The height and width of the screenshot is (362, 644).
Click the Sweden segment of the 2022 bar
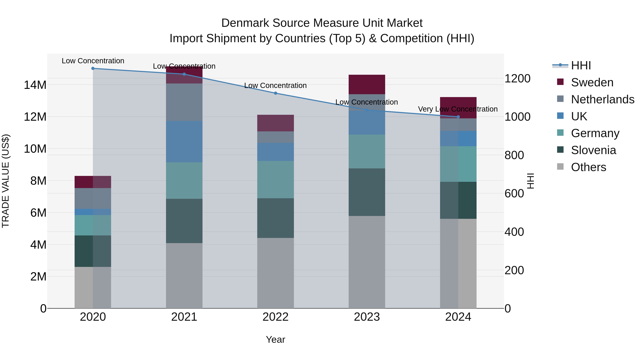(x=275, y=123)
